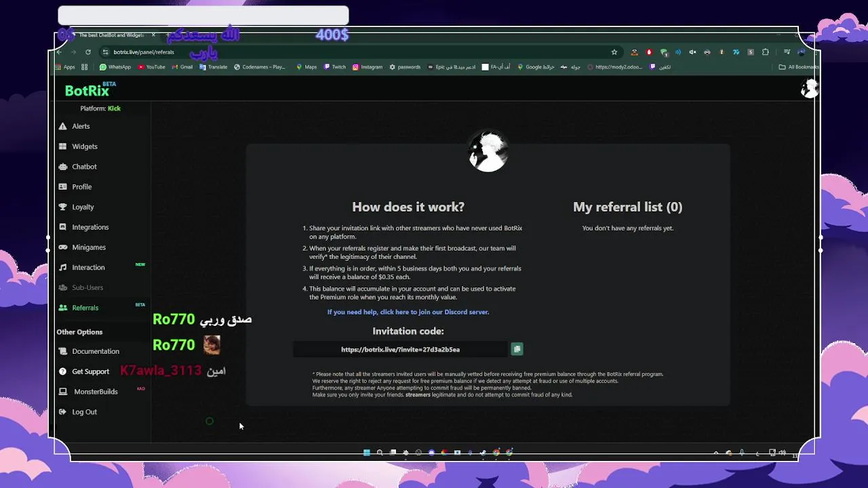Open the Twitch bookmark
Viewport: 868px width, 488px height.
335,67
